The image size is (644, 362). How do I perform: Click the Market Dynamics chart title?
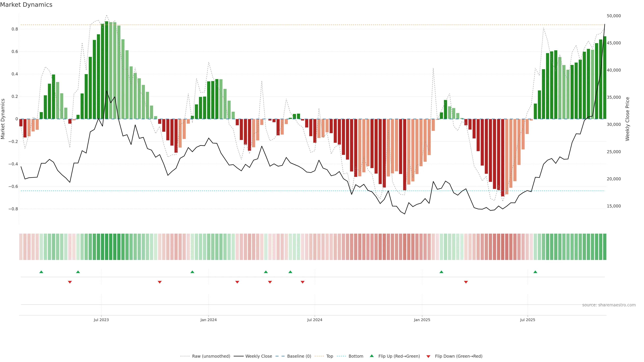click(x=26, y=5)
